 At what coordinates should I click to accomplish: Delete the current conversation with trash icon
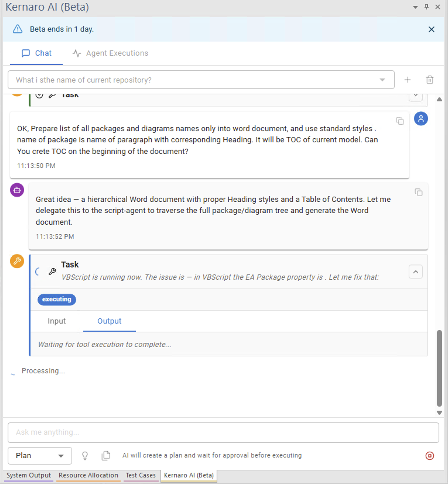[x=430, y=80]
